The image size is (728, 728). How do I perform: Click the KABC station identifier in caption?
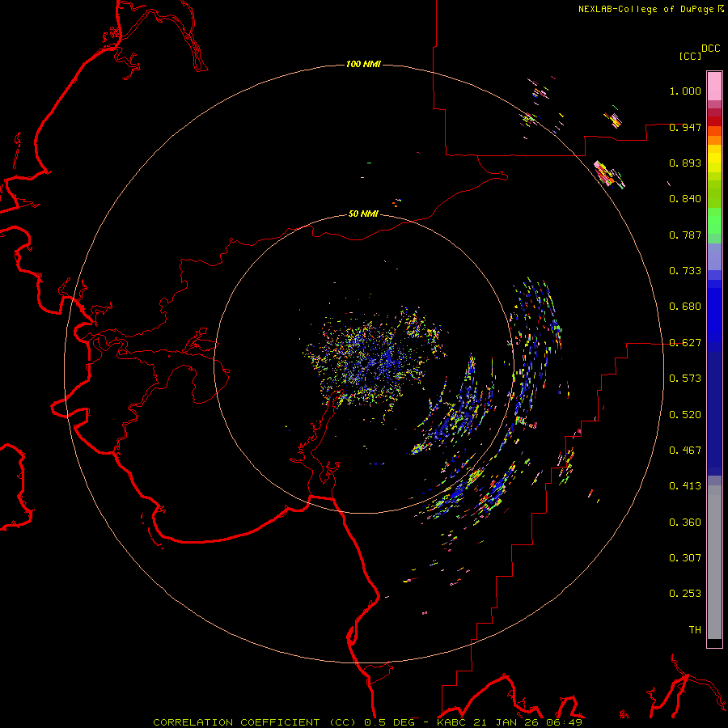[453, 722]
